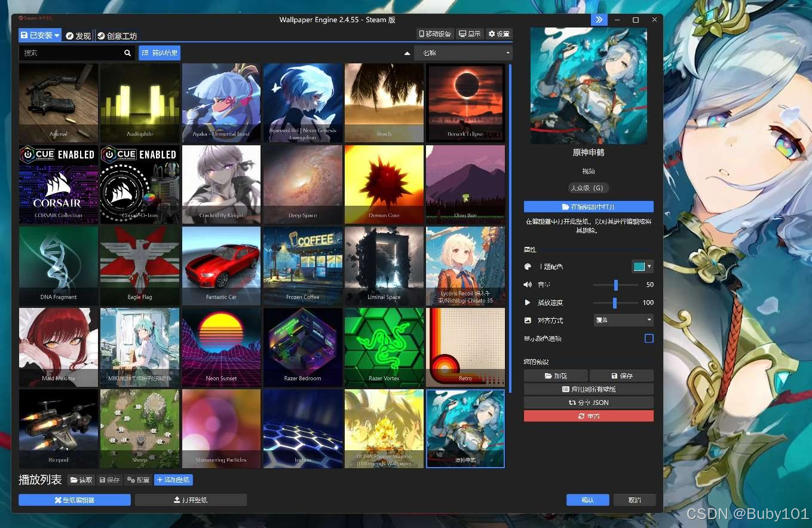Open 移动设备 mobile device options

(x=435, y=34)
